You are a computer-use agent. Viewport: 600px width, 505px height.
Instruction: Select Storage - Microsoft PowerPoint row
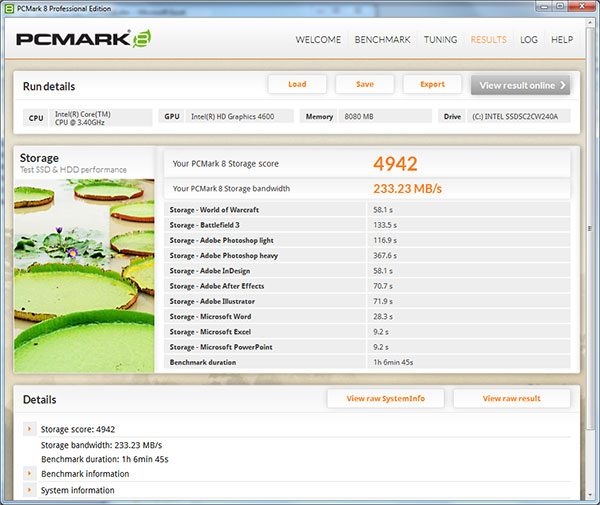(367, 347)
